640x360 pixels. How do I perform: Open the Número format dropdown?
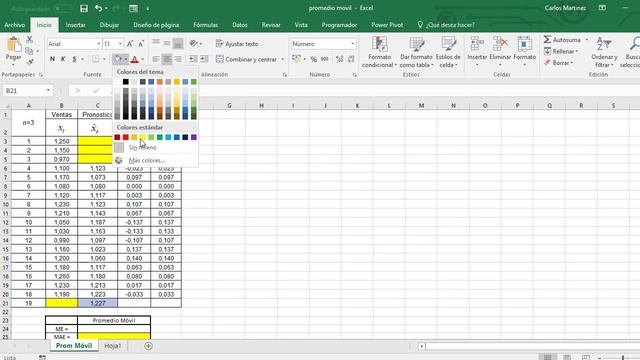(x=352, y=44)
